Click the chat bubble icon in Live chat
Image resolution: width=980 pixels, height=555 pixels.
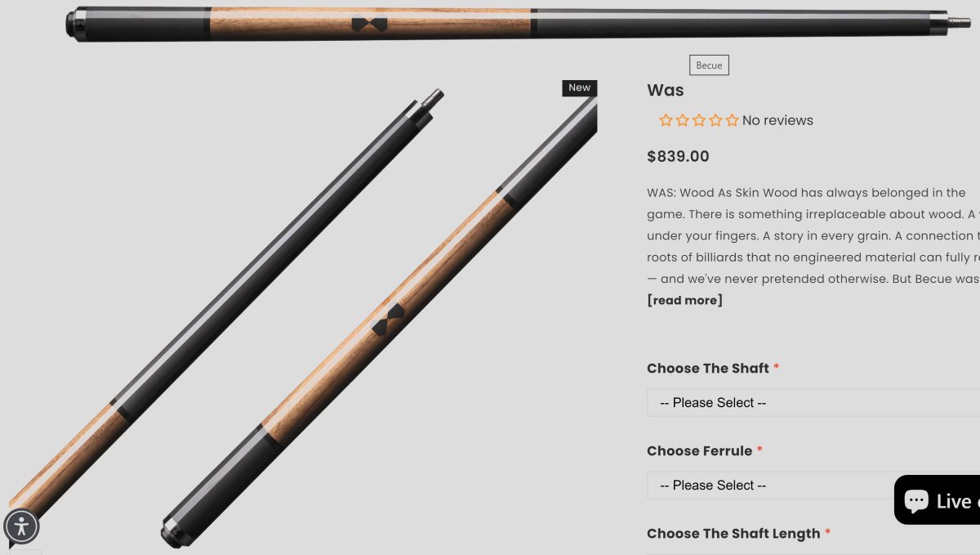point(916,500)
